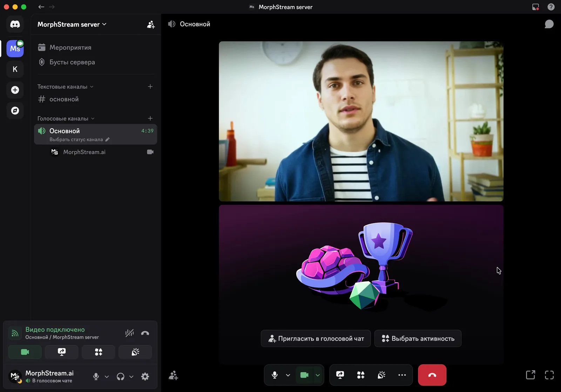This screenshot has height=392, width=561.
Task: Turn off camera in call bar
Action: point(304,375)
